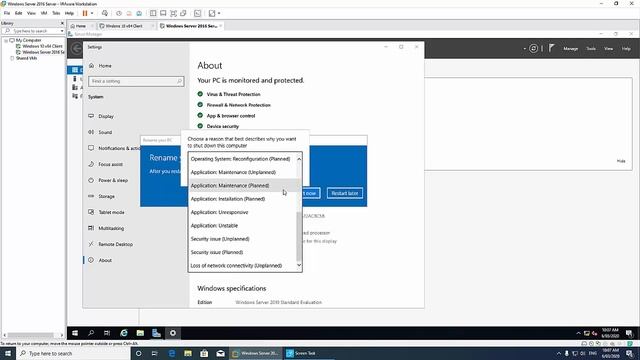The width and height of the screenshot is (640, 360).
Task: Select Application: Maintenance (Planned) reason
Action: click(242, 186)
